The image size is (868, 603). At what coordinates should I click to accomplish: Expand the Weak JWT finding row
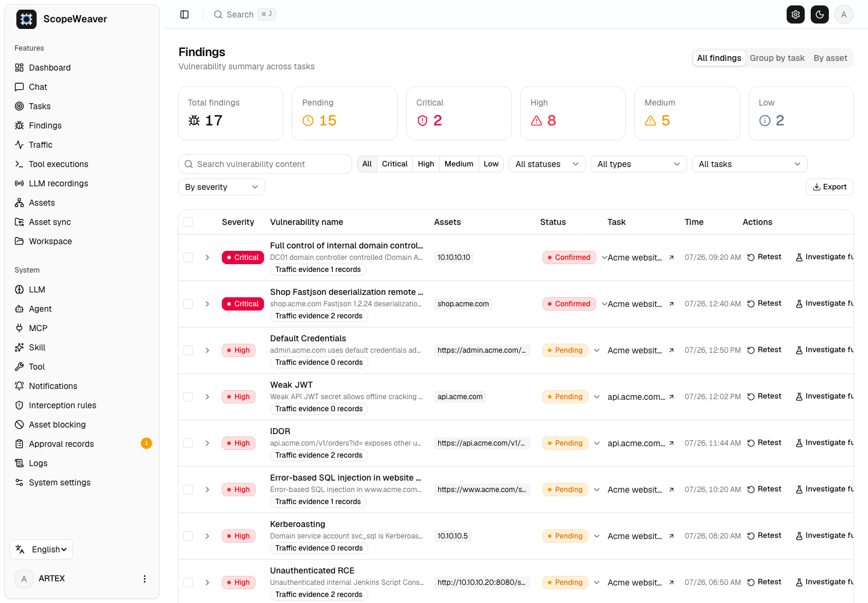[x=207, y=397]
